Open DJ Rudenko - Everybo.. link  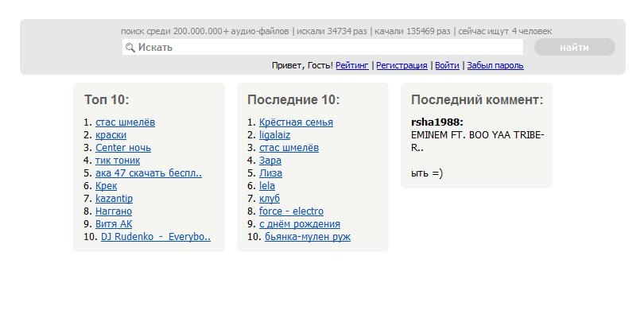[x=155, y=237]
